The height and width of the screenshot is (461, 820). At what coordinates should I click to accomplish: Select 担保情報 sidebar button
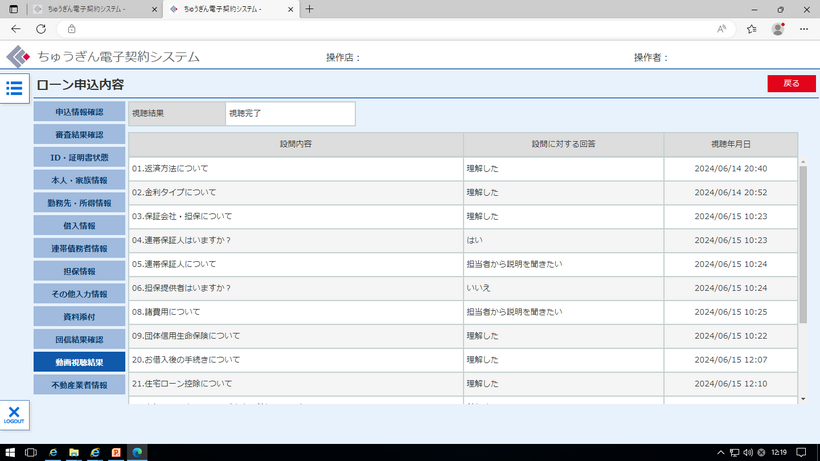[79, 271]
